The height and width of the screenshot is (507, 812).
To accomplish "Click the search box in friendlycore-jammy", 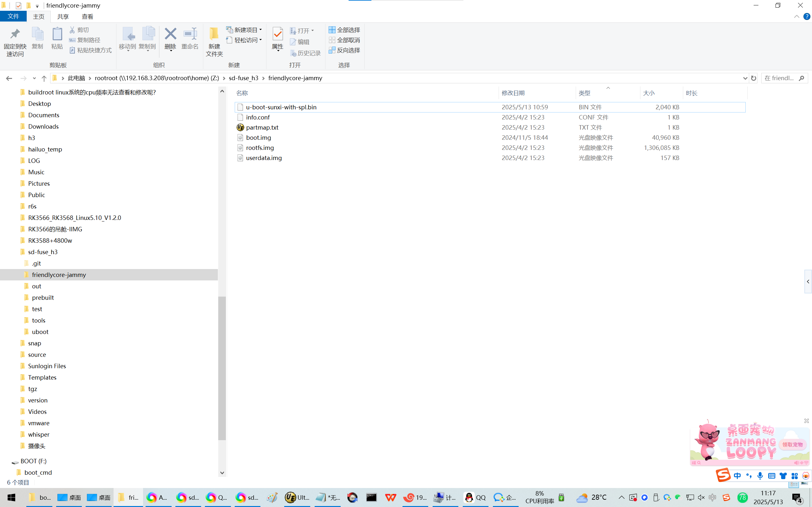I will (x=779, y=78).
